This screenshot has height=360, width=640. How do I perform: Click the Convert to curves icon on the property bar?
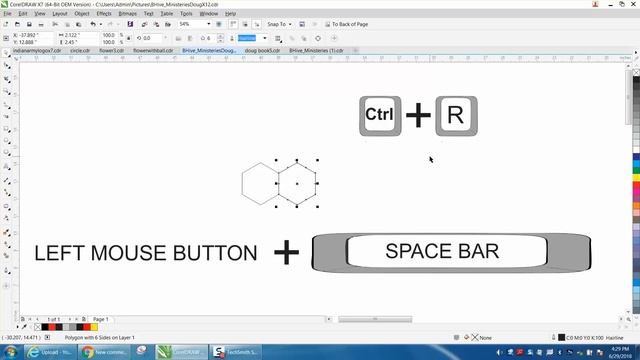point(318,38)
